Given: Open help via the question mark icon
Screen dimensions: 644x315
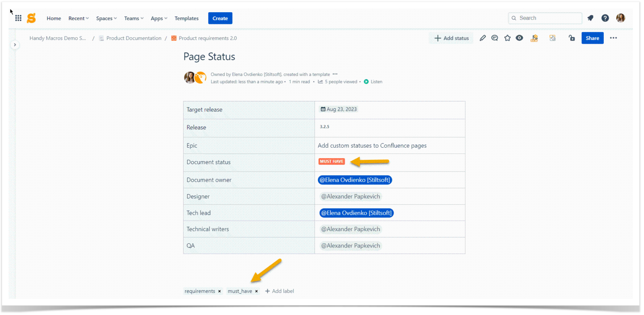Looking at the screenshot, I should [x=605, y=18].
